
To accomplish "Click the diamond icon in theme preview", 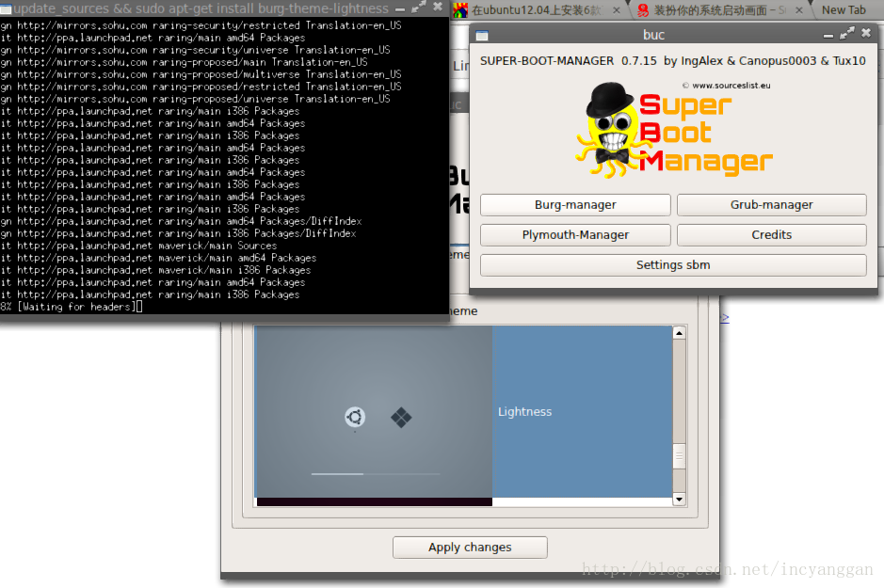I will click(x=401, y=418).
